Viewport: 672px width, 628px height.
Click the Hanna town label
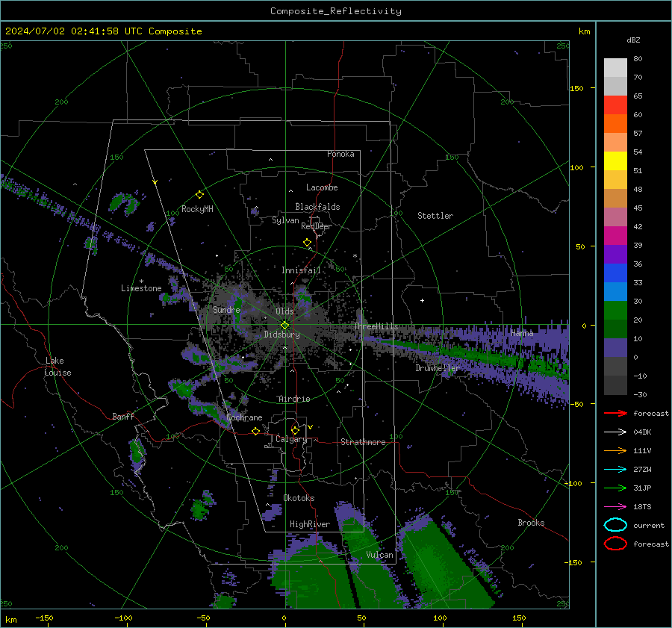point(522,333)
